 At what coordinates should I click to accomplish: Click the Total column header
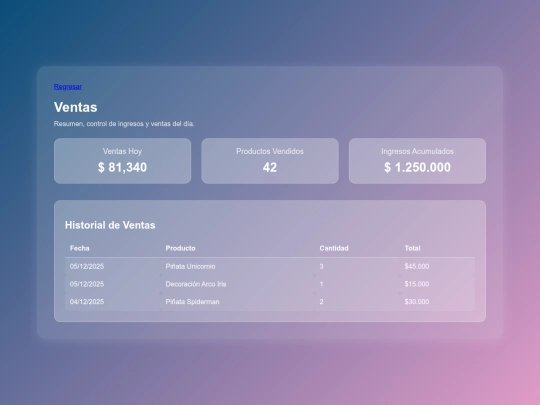point(412,248)
